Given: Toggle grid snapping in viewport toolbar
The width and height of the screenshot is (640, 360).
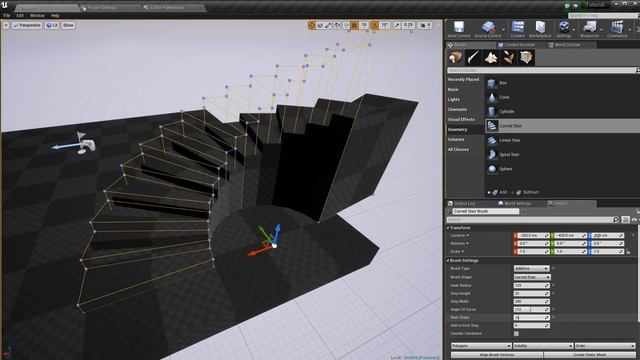Looking at the screenshot, I should [354, 25].
